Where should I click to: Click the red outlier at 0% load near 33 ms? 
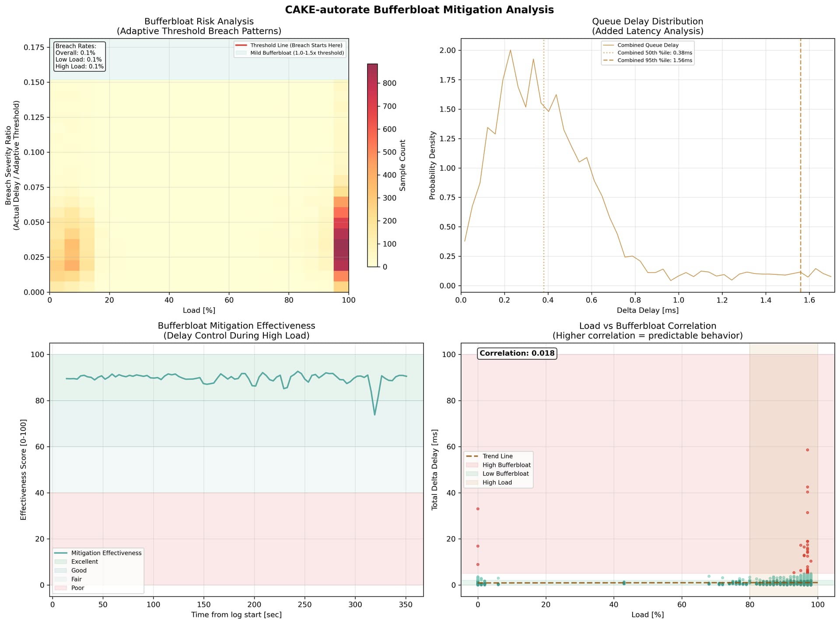point(478,509)
